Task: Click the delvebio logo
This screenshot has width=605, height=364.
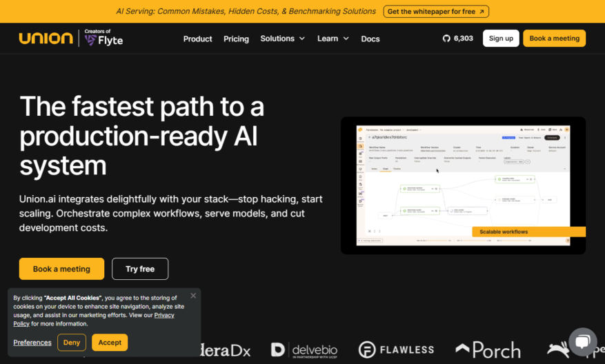Action: point(304,350)
